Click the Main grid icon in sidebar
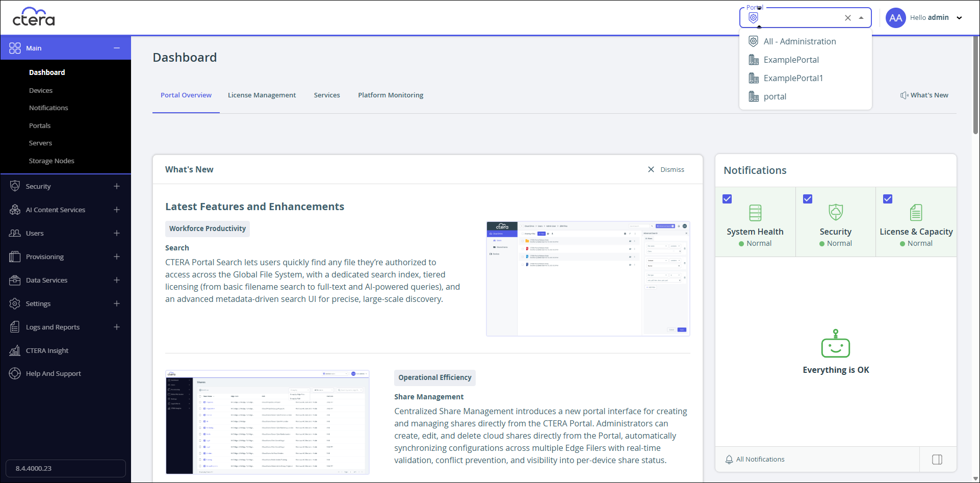This screenshot has width=980, height=483. (15, 48)
